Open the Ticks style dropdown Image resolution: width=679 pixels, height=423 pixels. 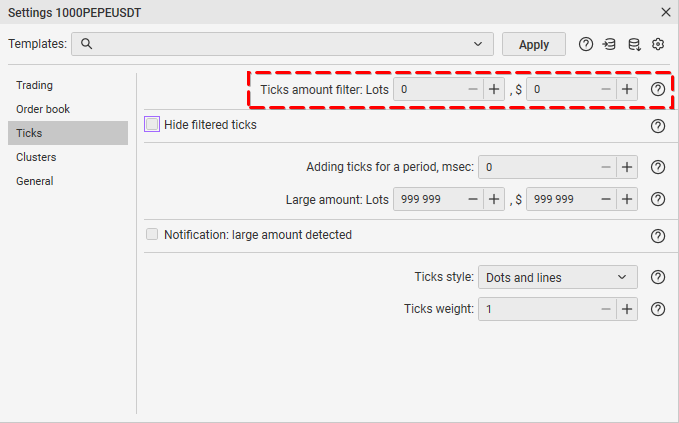558,277
